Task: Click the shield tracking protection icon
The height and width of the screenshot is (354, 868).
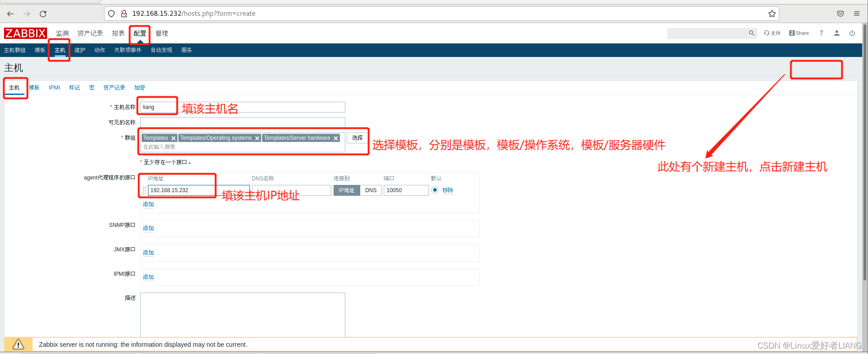Action: click(x=111, y=14)
